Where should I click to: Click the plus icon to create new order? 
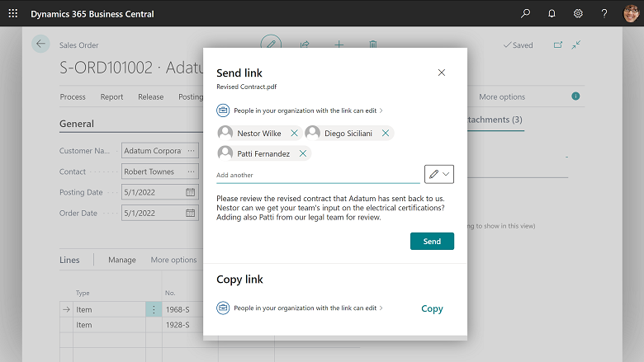[339, 44]
